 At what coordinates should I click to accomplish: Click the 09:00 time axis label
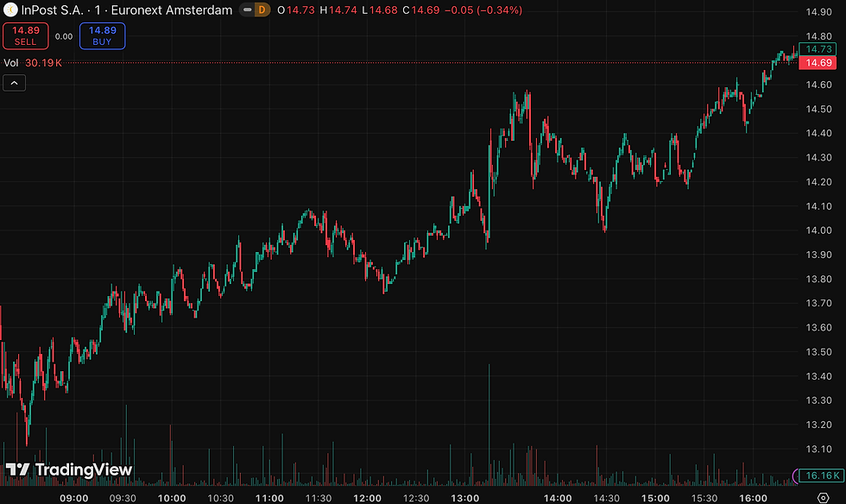pyautogui.click(x=74, y=498)
